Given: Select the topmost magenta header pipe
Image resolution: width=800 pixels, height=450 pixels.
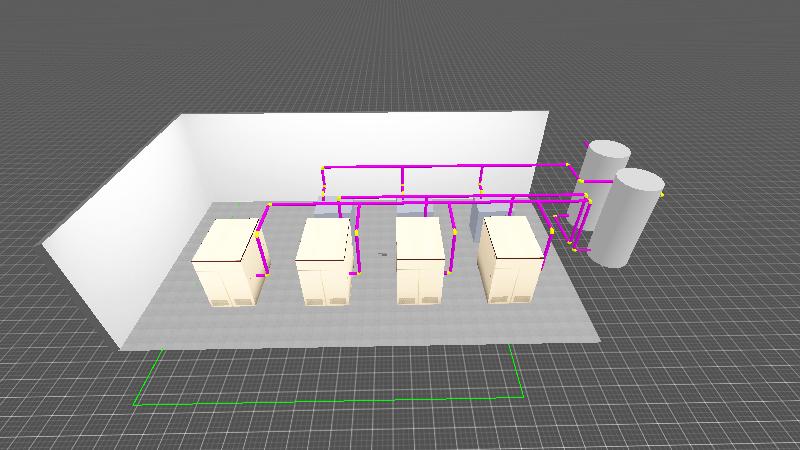Looking at the screenshot, I should [444, 166].
